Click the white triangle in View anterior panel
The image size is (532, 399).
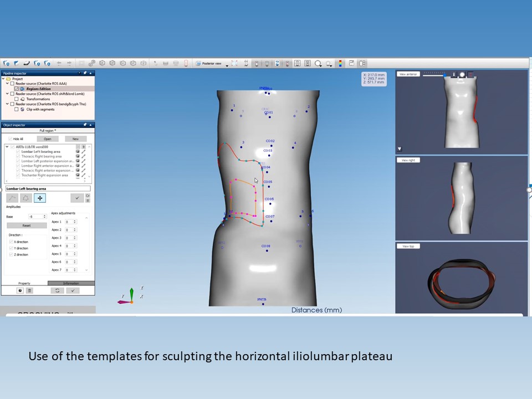(x=400, y=149)
